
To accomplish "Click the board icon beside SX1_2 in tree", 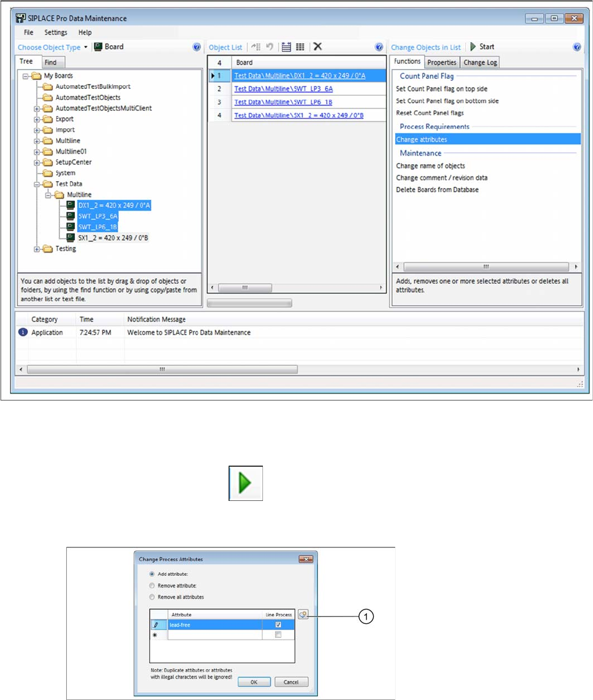I will click(70, 237).
